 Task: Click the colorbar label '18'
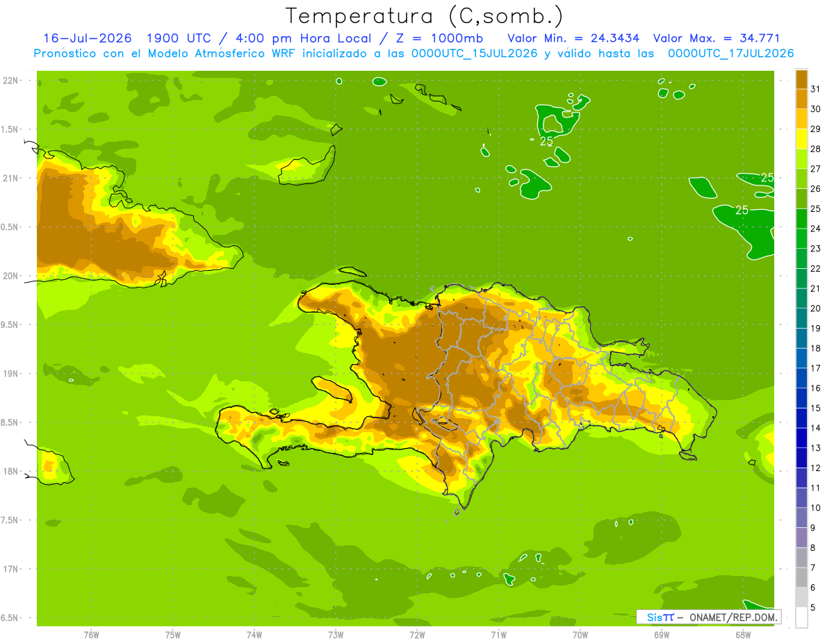click(815, 349)
